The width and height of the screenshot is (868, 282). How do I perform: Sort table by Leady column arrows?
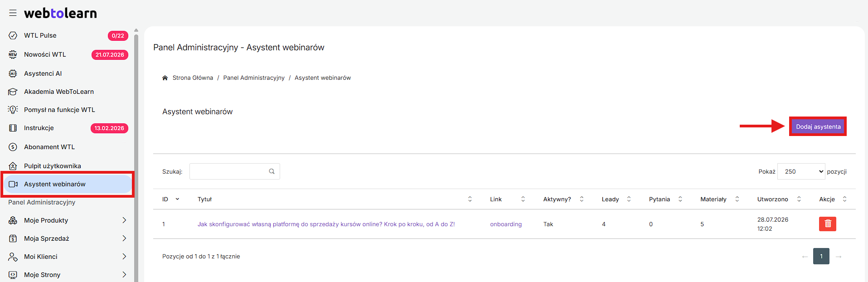629,199
